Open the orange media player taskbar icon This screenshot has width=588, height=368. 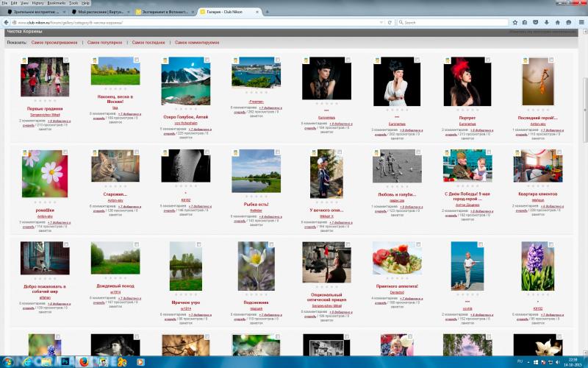click(x=140, y=362)
